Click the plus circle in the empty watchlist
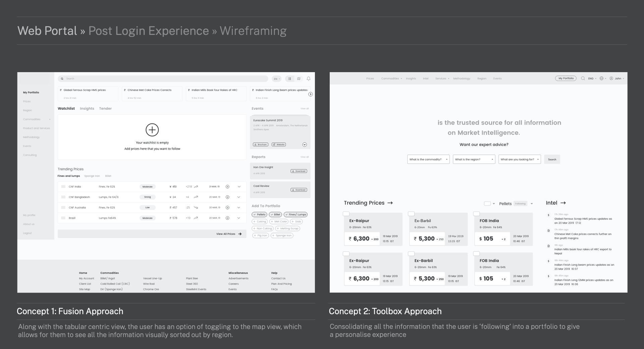The image size is (644, 349). [152, 130]
